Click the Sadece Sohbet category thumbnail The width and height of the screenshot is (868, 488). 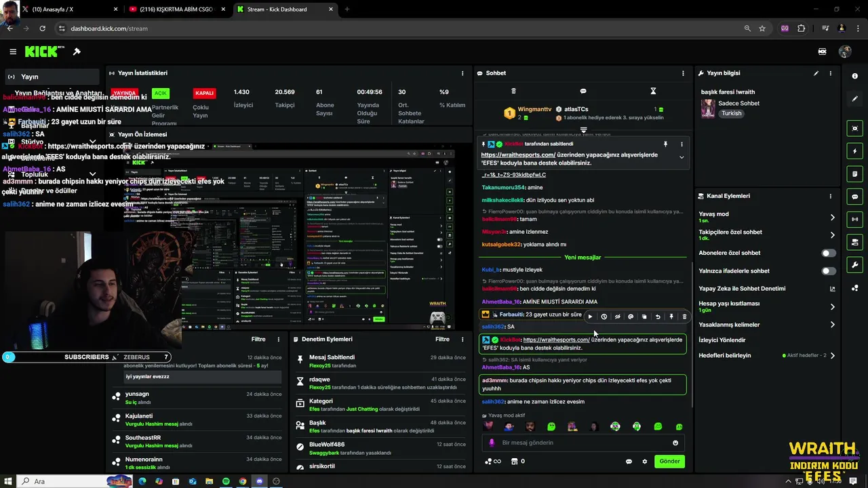point(708,108)
